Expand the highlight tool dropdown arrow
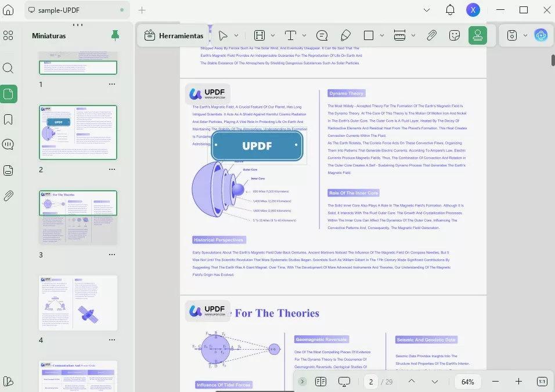 pos(272,35)
